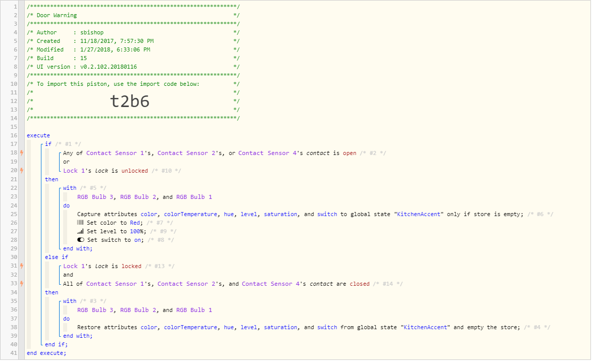Click the UI version 'v0.2.102.20180116'
595x364 pixels.
109,67
